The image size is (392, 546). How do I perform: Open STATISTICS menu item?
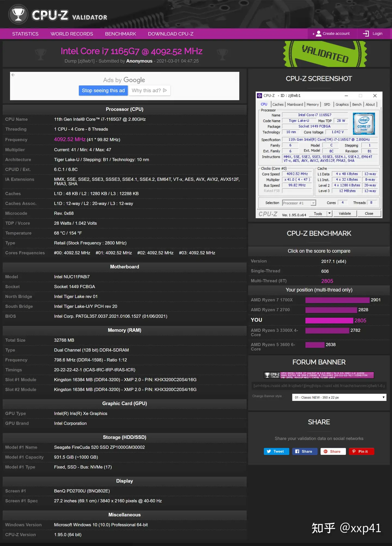point(25,34)
